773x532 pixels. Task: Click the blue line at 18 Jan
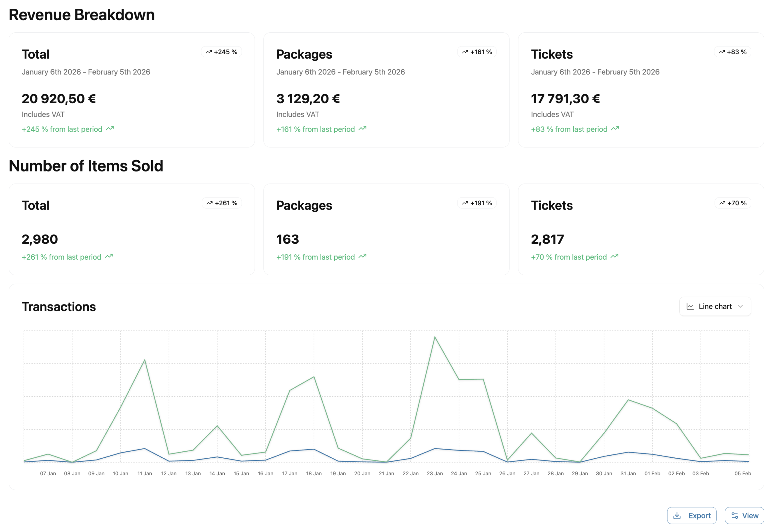pyautogui.click(x=314, y=449)
